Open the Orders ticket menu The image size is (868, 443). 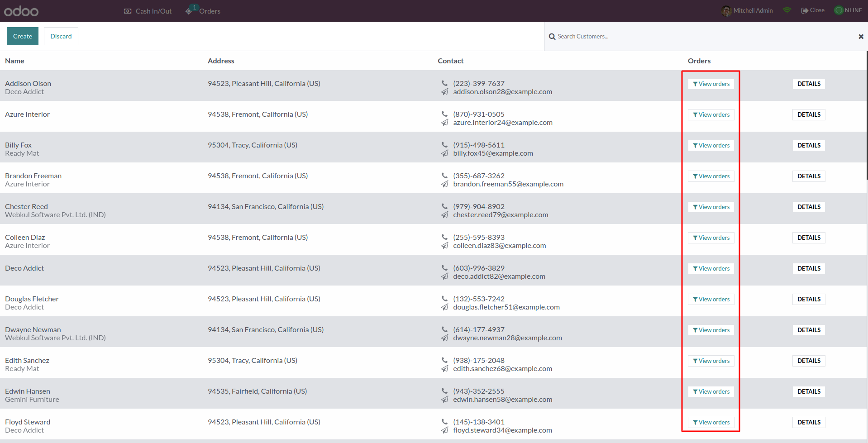(x=203, y=11)
